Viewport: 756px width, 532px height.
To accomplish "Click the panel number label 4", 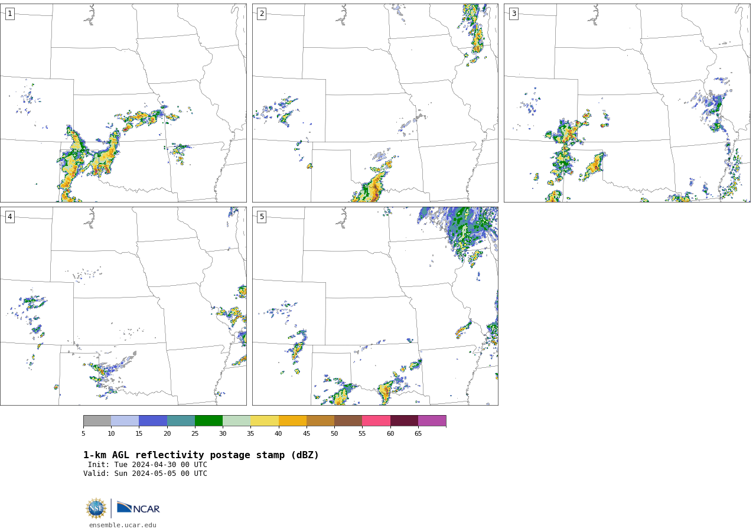I will coord(9,217).
